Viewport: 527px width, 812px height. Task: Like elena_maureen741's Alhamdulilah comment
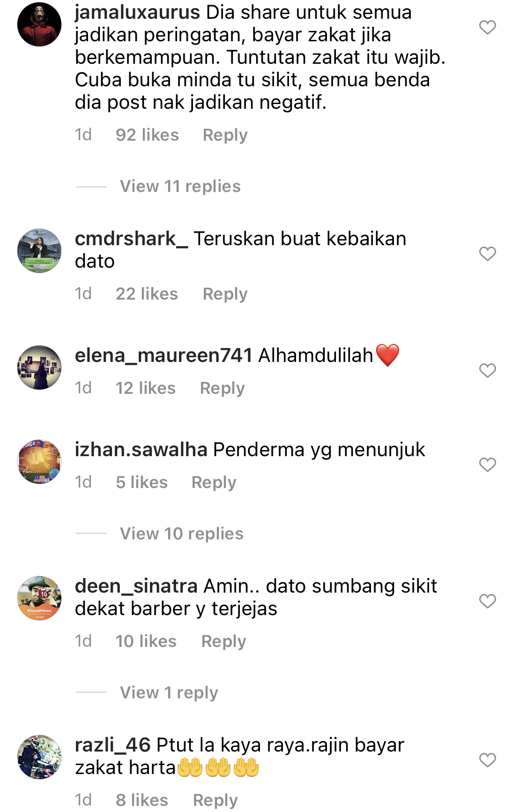coord(487,370)
